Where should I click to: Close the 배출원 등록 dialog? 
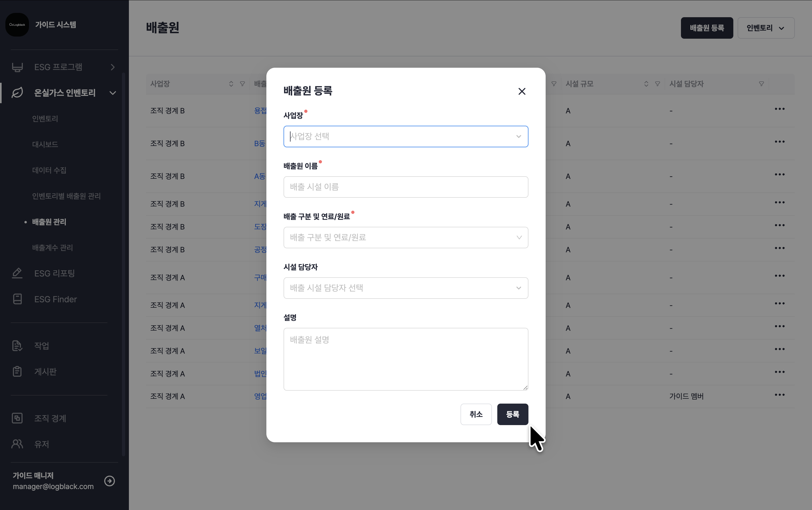tap(521, 91)
